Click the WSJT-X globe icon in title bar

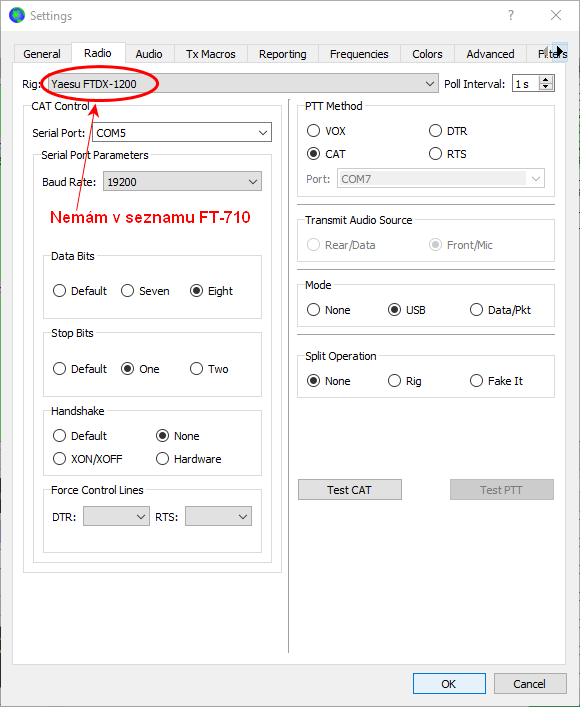(17, 15)
